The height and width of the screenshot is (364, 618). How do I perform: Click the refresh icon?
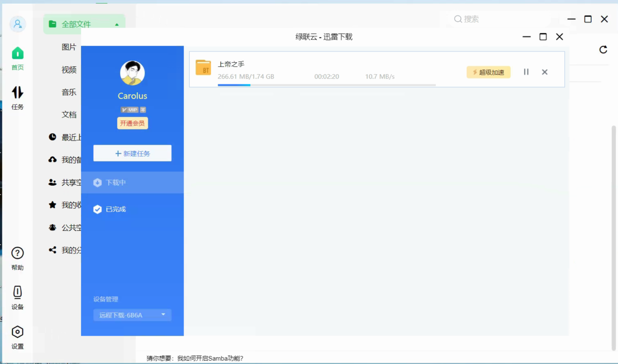(x=603, y=50)
